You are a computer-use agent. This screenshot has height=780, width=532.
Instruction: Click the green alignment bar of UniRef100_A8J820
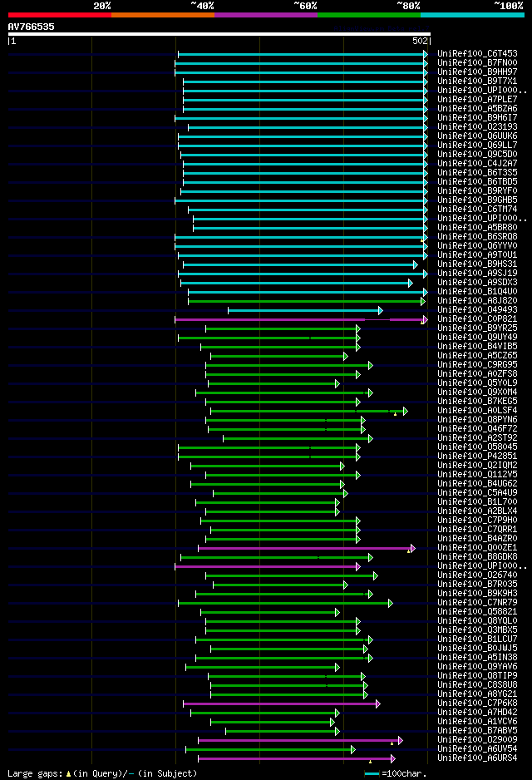coord(305,302)
